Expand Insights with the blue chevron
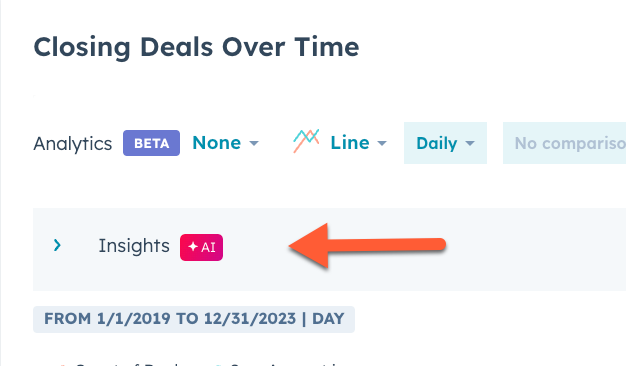Image resolution: width=626 pixels, height=366 pixels. point(57,245)
